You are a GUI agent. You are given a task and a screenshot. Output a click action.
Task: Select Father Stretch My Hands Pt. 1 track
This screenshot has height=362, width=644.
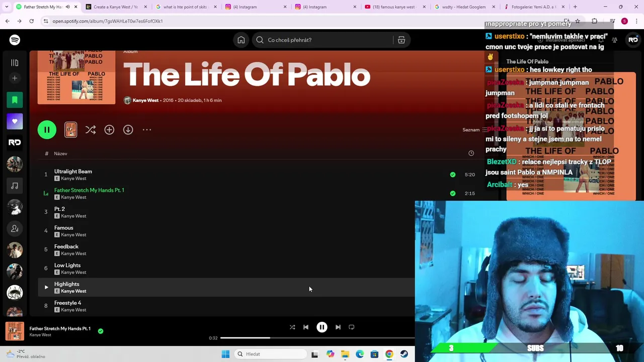pyautogui.click(x=89, y=190)
